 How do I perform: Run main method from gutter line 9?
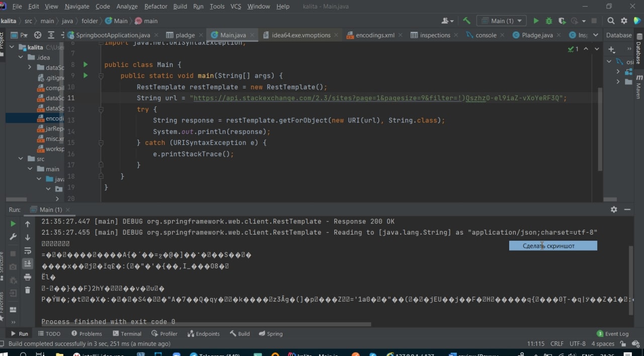(x=85, y=76)
